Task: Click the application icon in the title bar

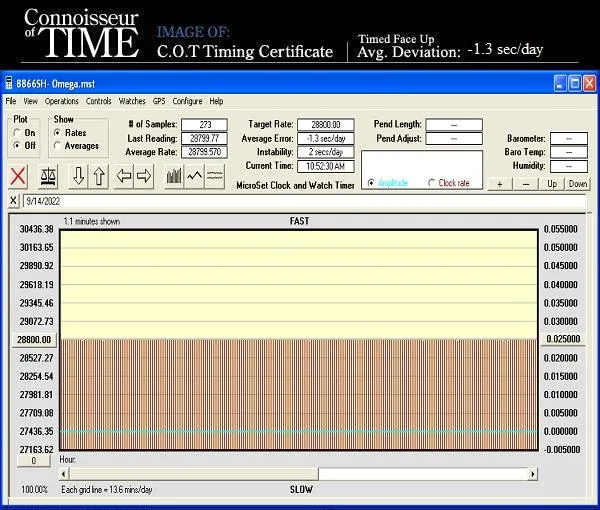Action: point(9,83)
